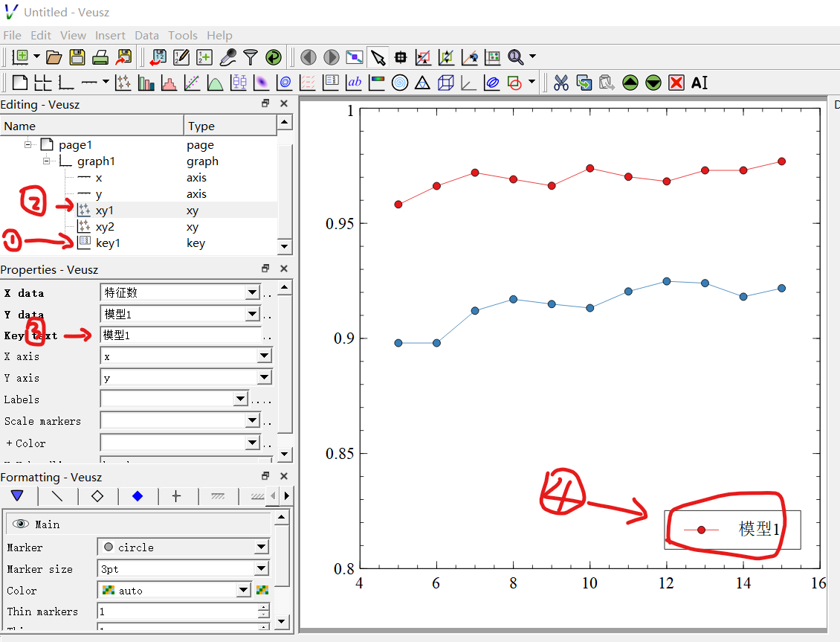
Task: Click the Filter data funnel icon
Action: [251, 57]
